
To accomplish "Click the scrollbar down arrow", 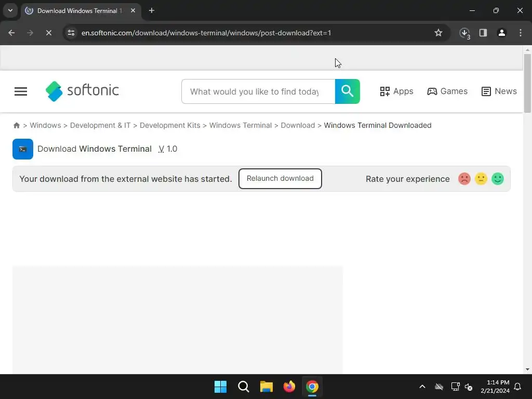I will pos(527,369).
